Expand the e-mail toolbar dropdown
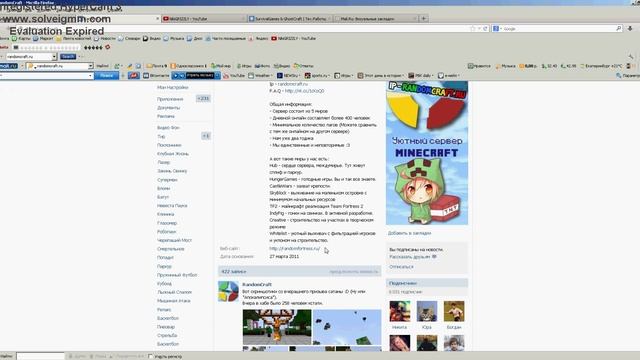This screenshot has width=640, height=360. (x=458, y=76)
